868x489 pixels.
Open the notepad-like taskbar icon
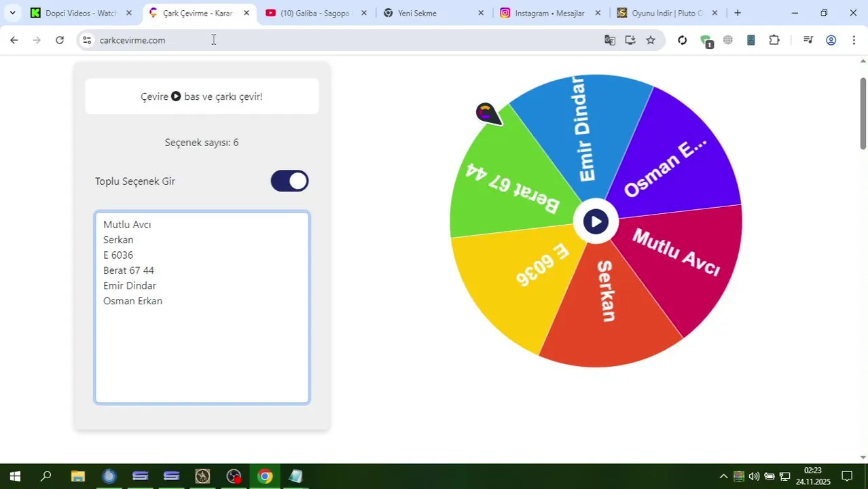click(x=295, y=476)
